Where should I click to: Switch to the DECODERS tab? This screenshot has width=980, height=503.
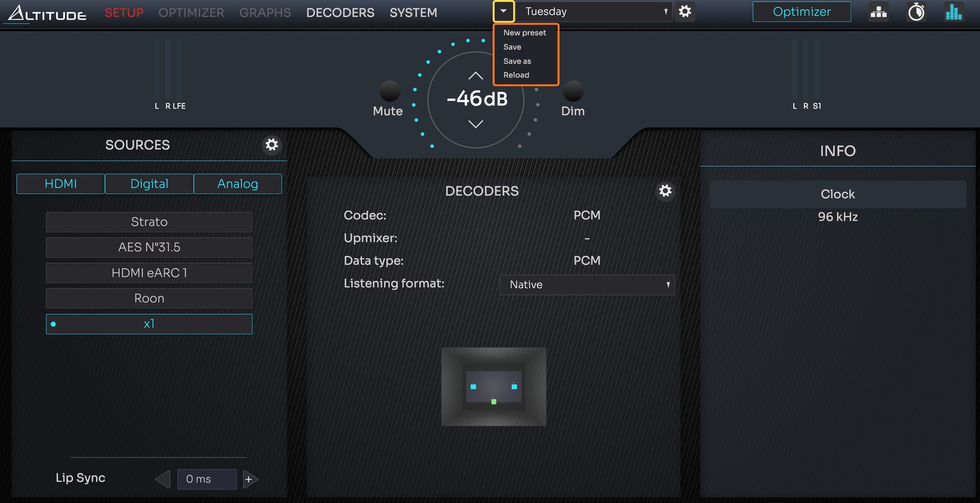341,12
